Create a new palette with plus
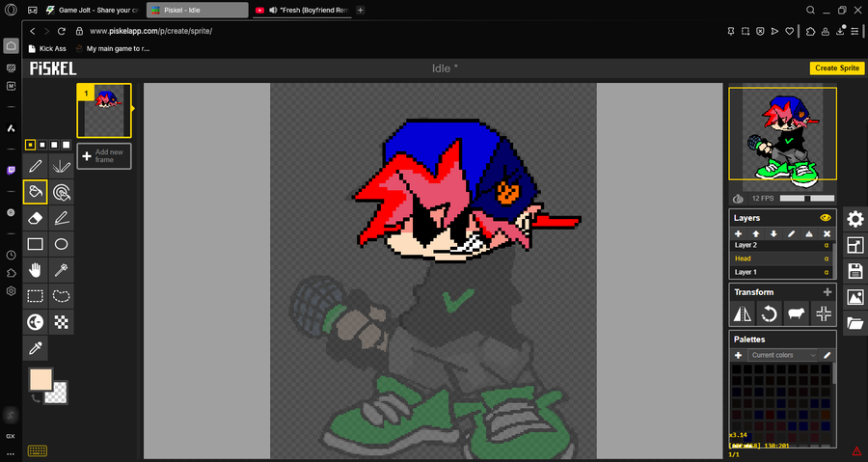Viewport: 868px width, 462px height. point(738,355)
